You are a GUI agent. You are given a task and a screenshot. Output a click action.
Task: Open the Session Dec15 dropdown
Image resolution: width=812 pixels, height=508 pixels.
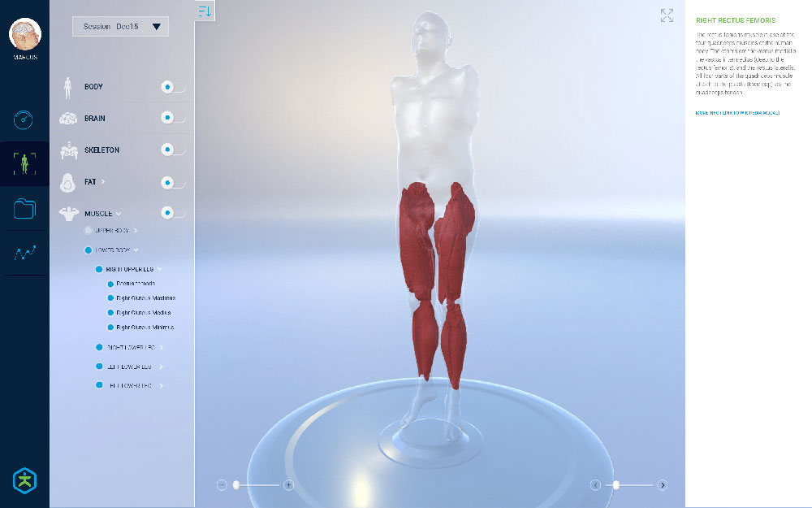pos(119,26)
